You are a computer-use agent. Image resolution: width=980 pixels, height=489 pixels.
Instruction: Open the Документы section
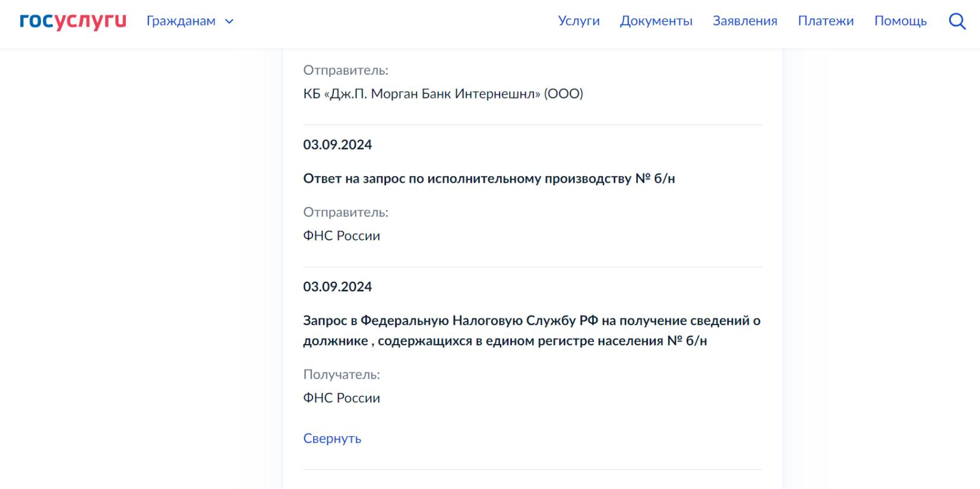[656, 21]
